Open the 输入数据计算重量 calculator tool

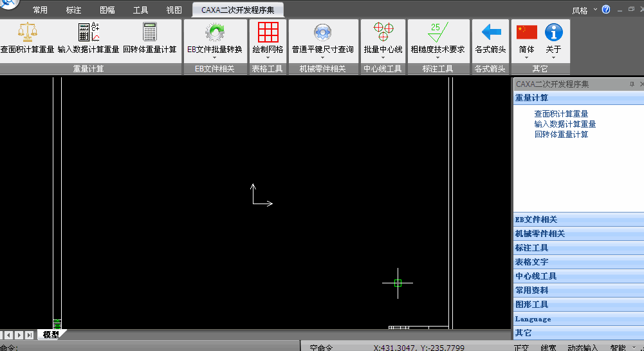tap(88, 33)
